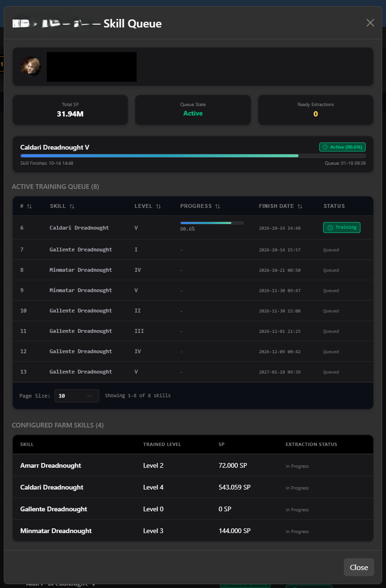
Task: Click the clock icon in Active (80.6%) badge
Action: [x=325, y=147]
